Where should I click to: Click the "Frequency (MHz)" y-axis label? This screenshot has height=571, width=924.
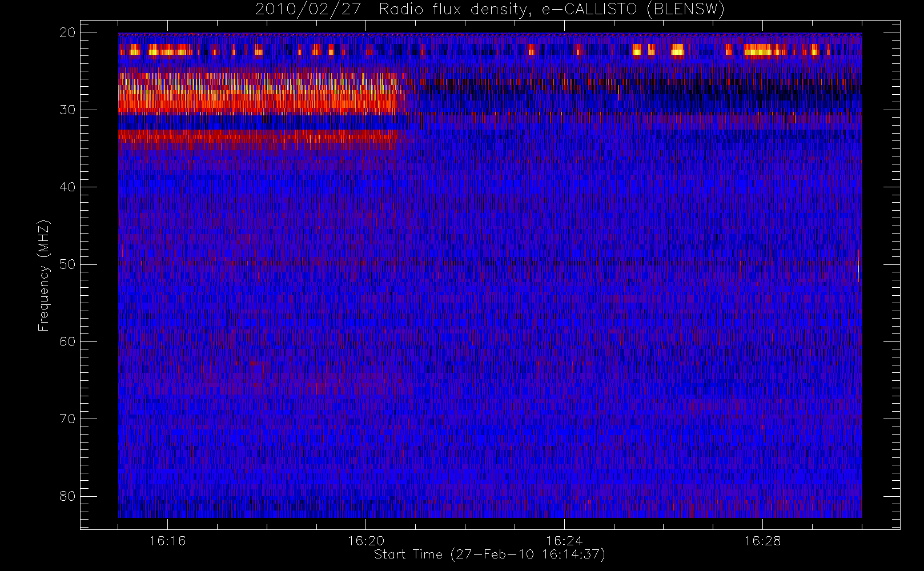pos(43,275)
